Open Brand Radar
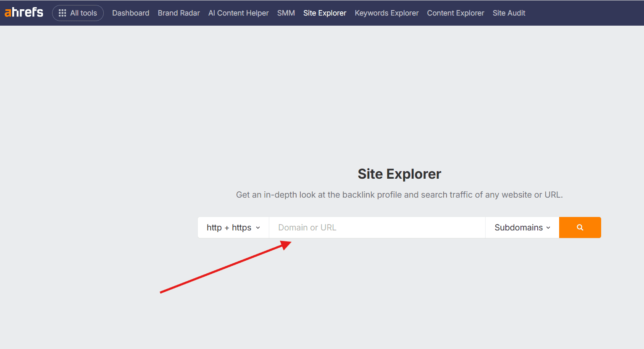This screenshot has width=644, height=349. [179, 13]
